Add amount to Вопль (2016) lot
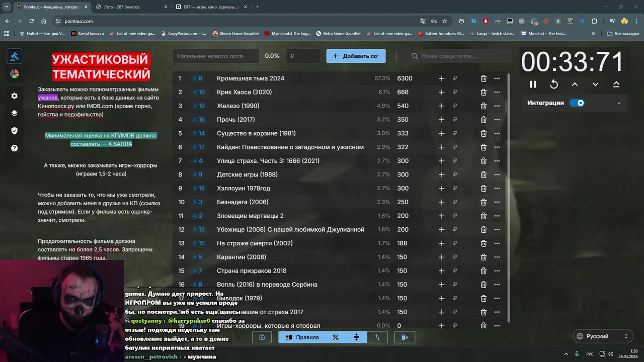Image resolution: width=644 pixels, height=362 pixels. pos(442,285)
